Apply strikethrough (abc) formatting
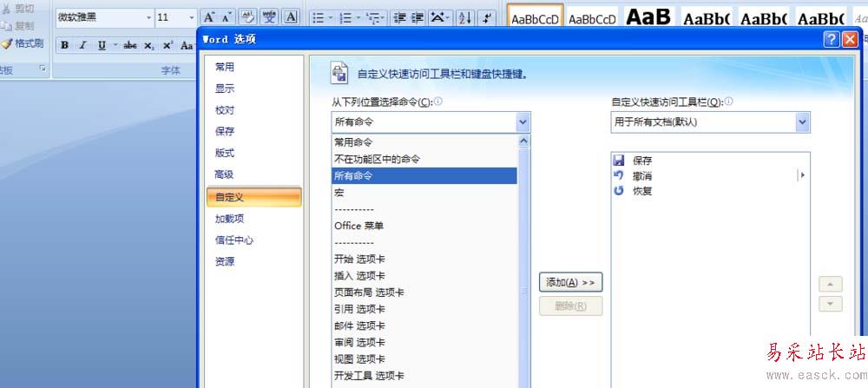Image resolution: width=868 pixels, height=388 pixels. point(130,45)
